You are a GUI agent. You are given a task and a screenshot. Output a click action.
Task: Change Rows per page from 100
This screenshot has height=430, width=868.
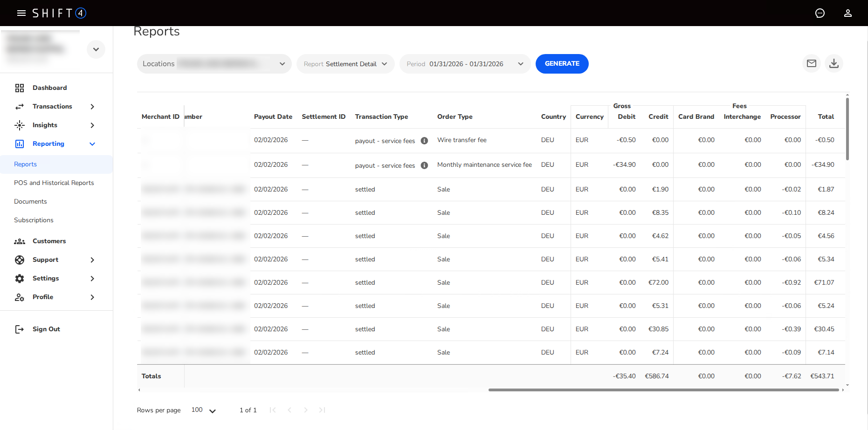204,410
